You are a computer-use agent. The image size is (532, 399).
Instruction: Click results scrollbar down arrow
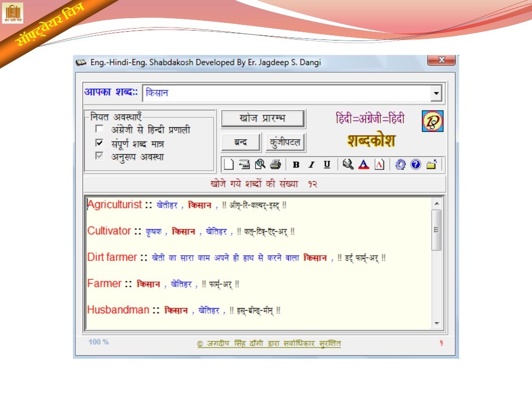pyautogui.click(x=436, y=323)
